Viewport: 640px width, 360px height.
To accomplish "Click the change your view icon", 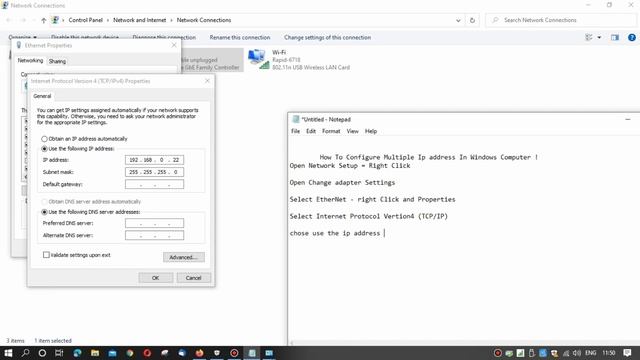I will point(589,38).
